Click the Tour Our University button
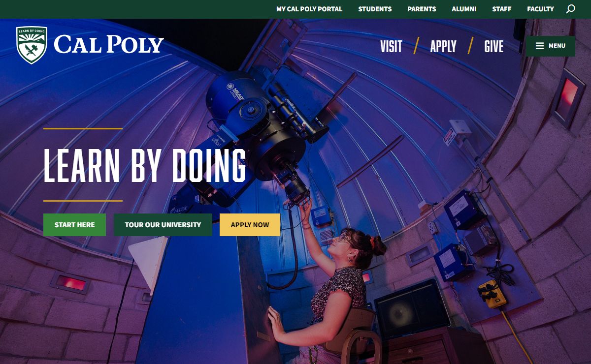591x364 pixels. click(x=163, y=225)
